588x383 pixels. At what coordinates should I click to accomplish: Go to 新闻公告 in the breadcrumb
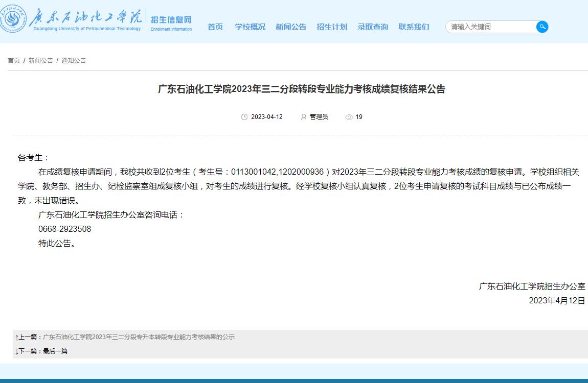[40, 60]
